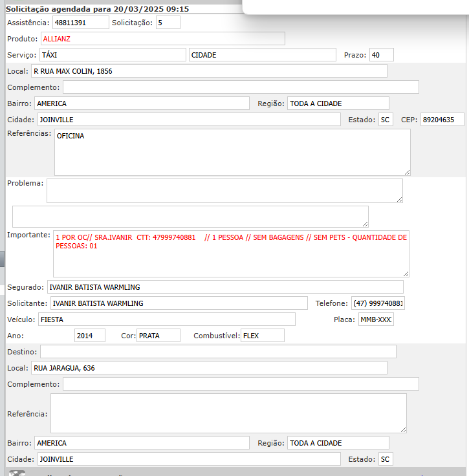
Task: Click the resize handle of Referências text area
Action: 407,172
